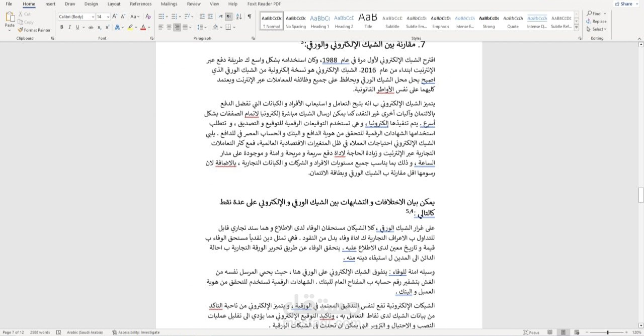Screen dimensions: 644x336
Task: Open the Font dialog launcher
Action: click(151, 38)
